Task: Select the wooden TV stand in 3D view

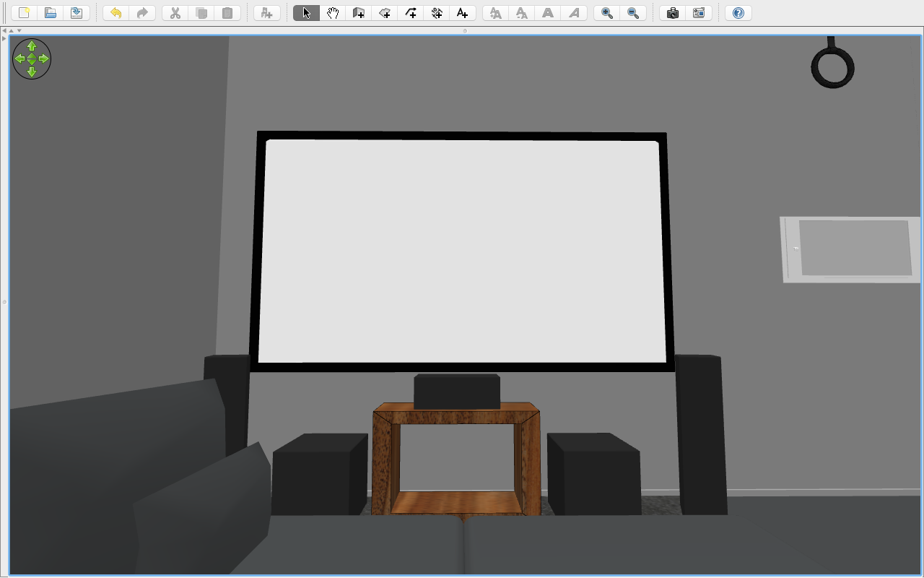Action: [x=456, y=459]
